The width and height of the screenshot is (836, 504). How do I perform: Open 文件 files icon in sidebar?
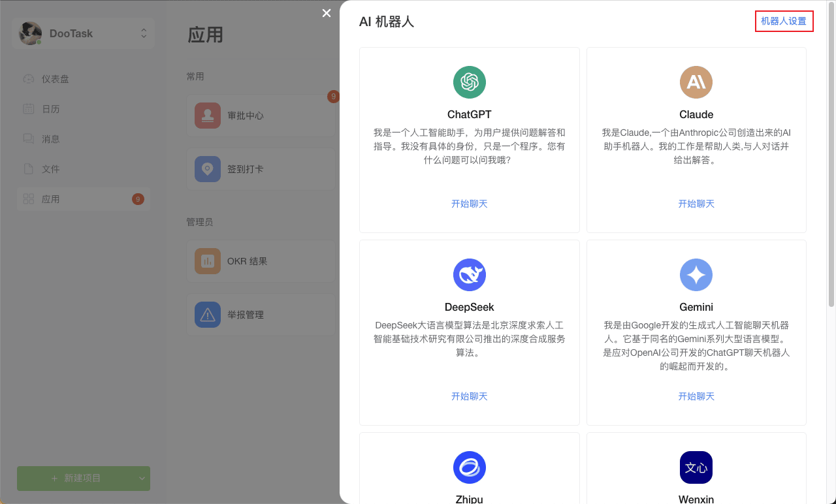(x=28, y=169)
